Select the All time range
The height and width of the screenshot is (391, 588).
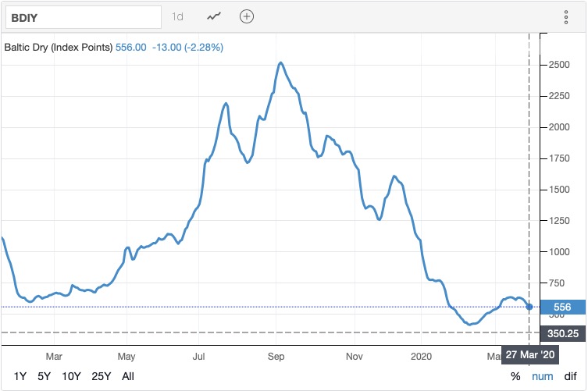click(x=128, y=376)
